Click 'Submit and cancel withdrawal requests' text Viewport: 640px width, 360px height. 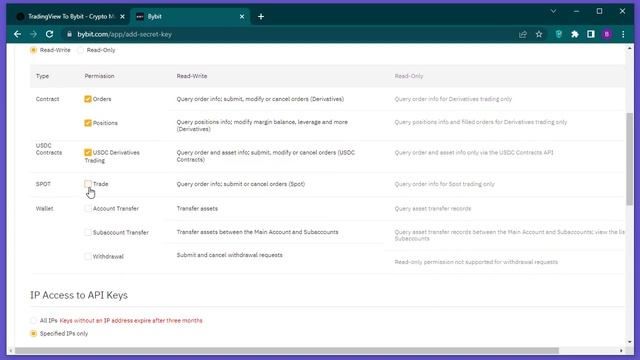pyautogui.click(x=229, y=255)
